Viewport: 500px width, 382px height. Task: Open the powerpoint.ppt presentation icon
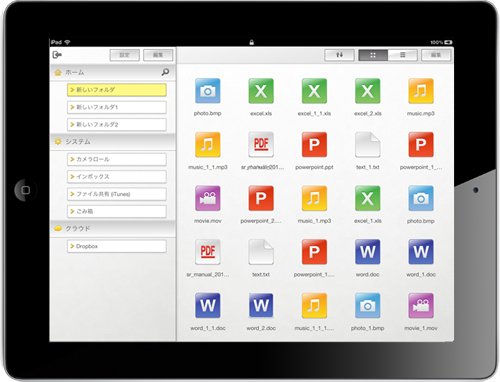tap(314, 145)
